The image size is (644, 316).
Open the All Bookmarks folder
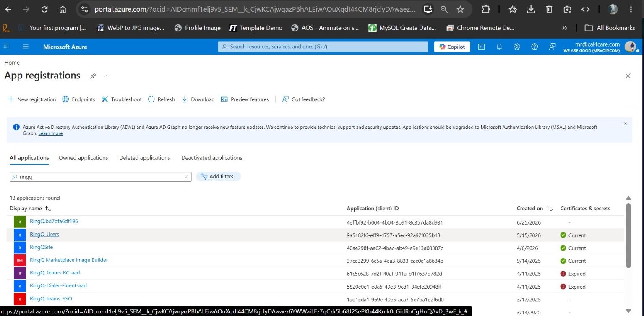tap(610, 28)
